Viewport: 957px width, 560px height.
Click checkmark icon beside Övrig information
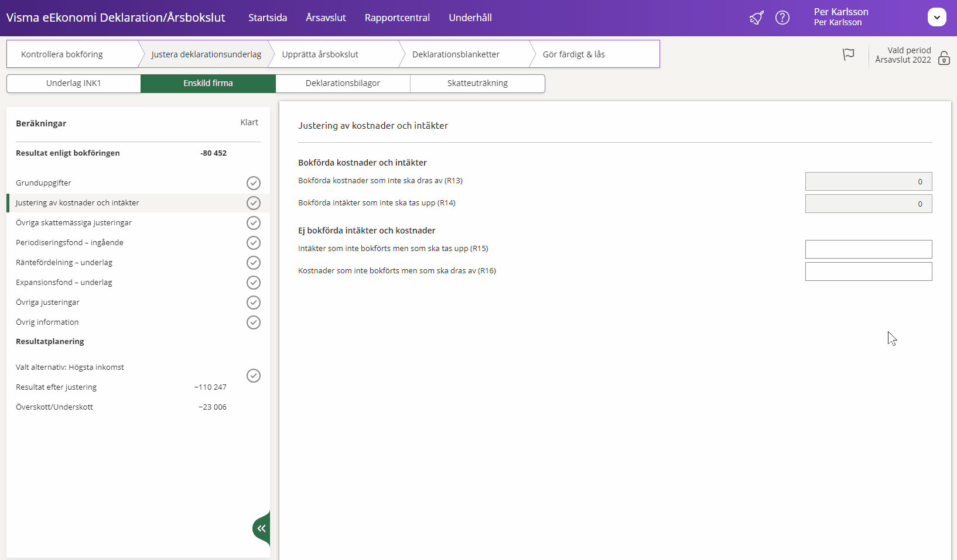click(253, 322)
